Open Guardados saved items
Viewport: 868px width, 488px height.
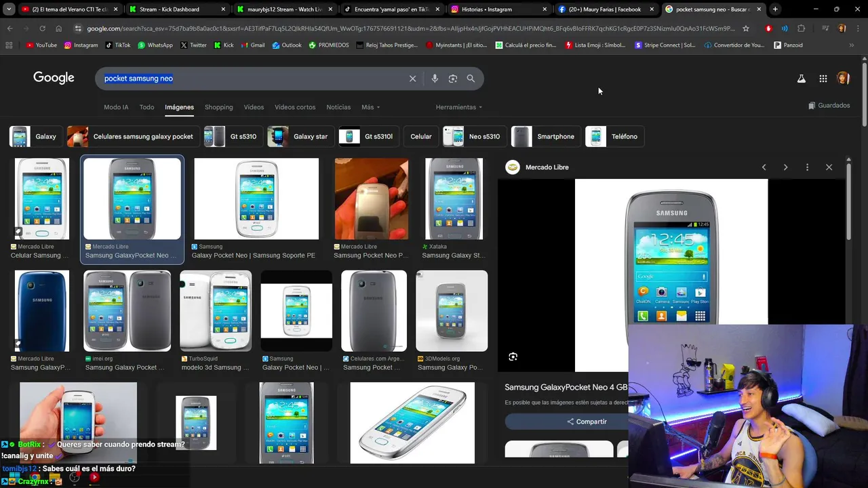click(x=829, y=106)
